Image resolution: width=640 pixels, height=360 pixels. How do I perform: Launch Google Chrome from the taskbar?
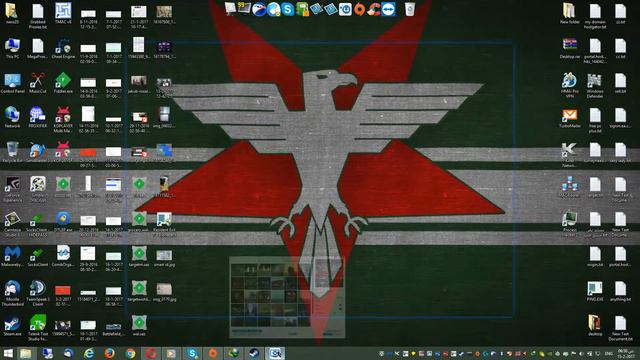click(130, 353)
